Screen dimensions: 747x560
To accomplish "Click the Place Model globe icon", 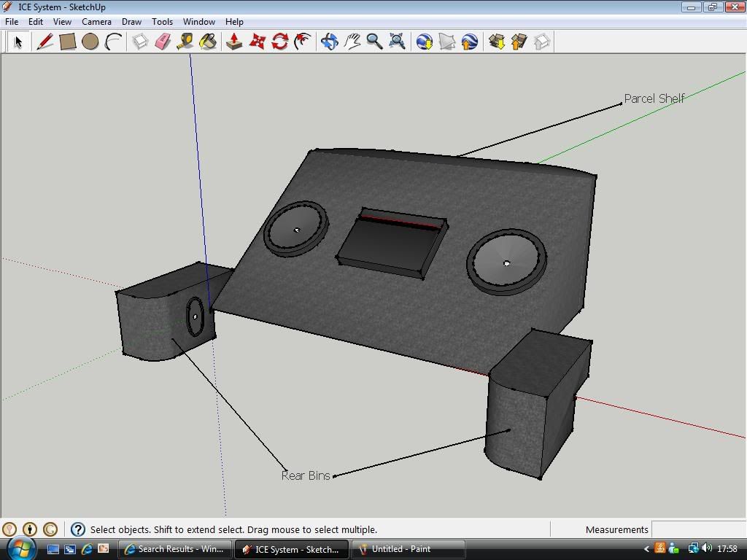I will [469, 42].
